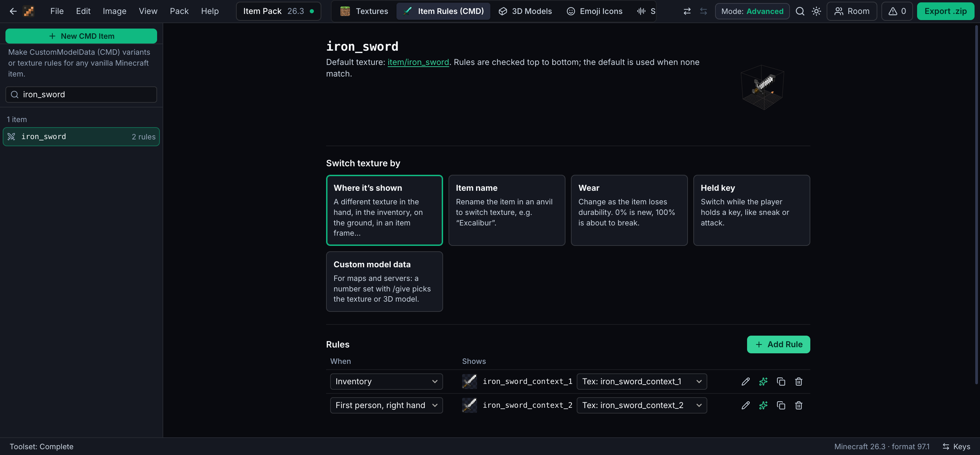Click the back arrow icon
This screenshot has height=455, width=980.
[13, 11]
